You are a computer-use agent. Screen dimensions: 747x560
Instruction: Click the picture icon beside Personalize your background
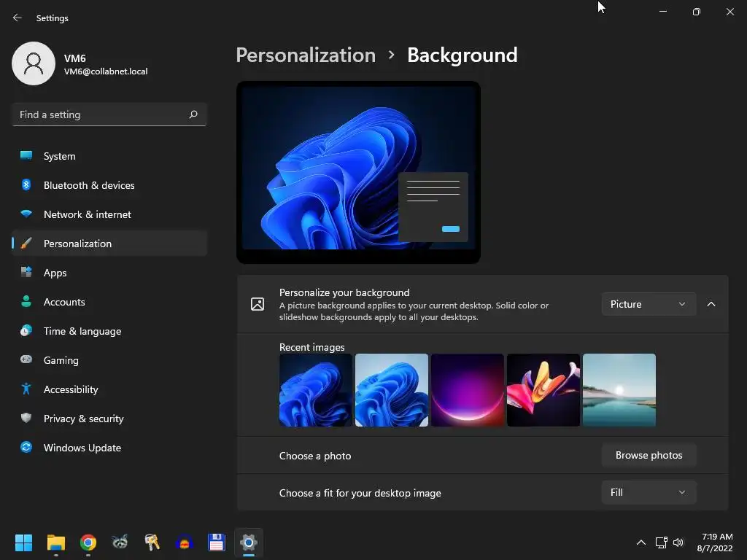258,304
